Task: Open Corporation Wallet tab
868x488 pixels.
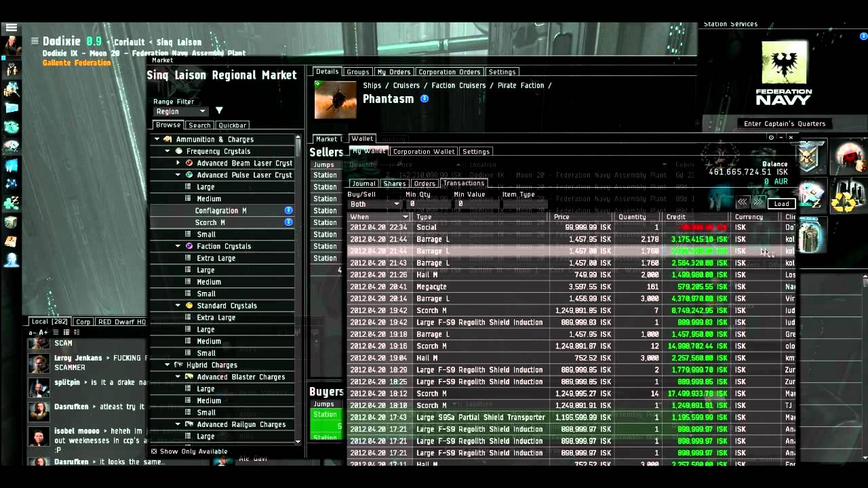Action: click(x=424, y=152)
